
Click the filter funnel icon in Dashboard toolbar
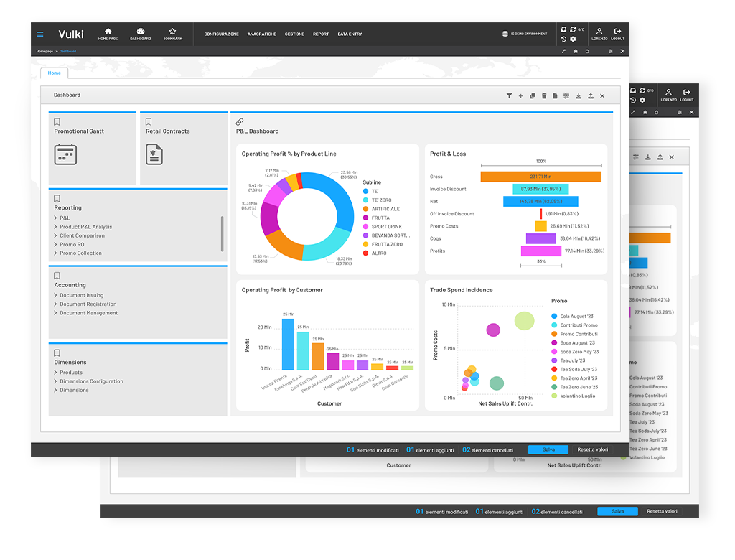click(x=510, y=95)
